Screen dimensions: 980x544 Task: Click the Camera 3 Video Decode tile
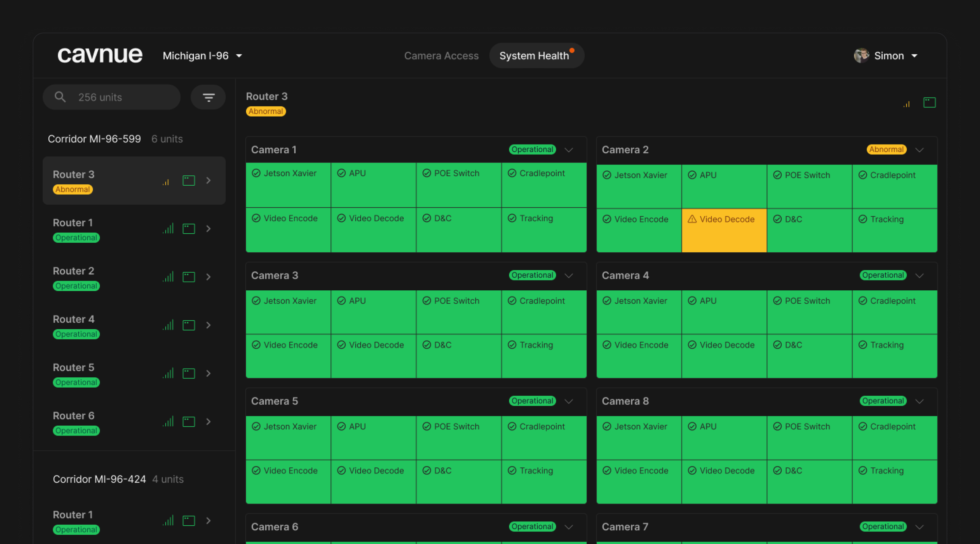click(x=373, y=356)
